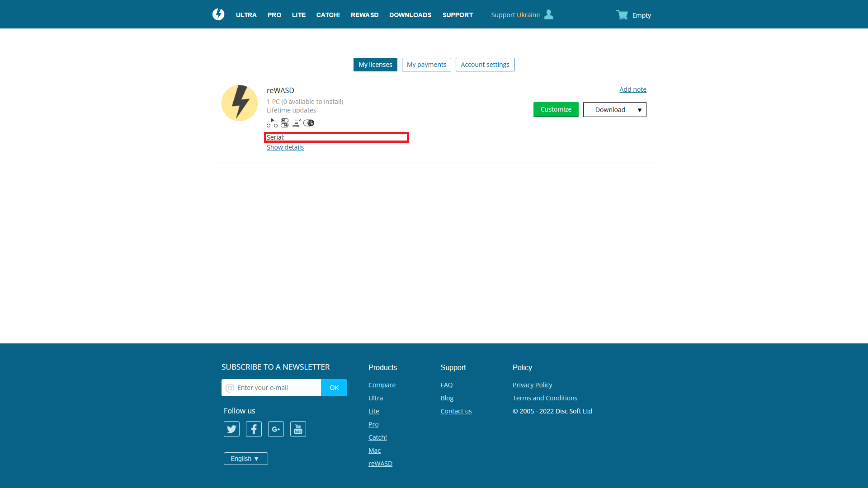
Task: Click the reWASD lightning bolt product icon
Action: click(x=240, y=103)
